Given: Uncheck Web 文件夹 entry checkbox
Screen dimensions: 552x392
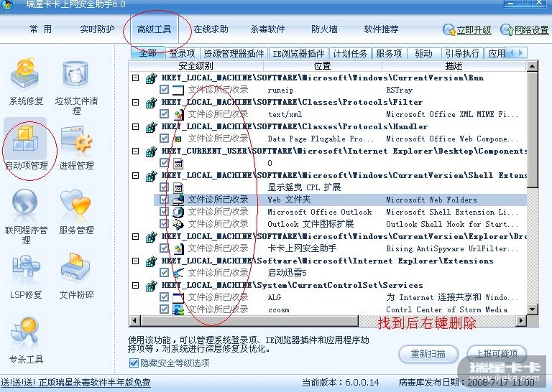Looking at the screenshot, I should pos(164,200).
